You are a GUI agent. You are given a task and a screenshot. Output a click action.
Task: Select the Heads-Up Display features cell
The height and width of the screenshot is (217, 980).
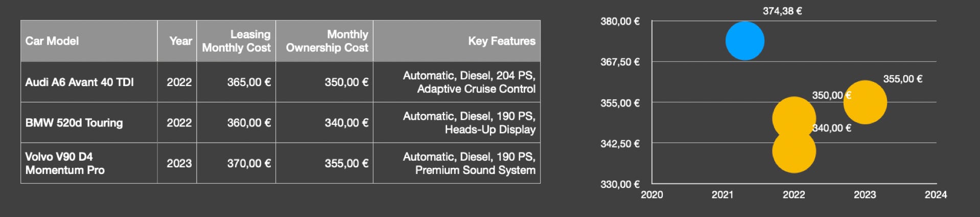[457, 122]
